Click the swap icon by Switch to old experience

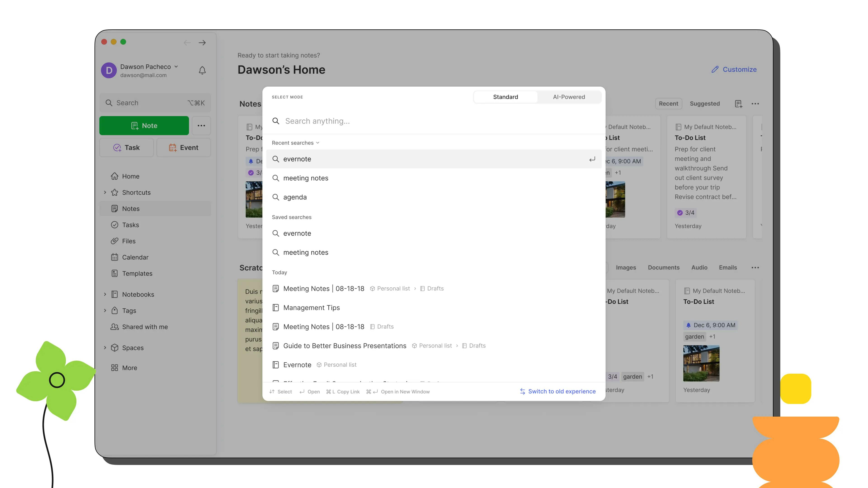tap(522, 391)
